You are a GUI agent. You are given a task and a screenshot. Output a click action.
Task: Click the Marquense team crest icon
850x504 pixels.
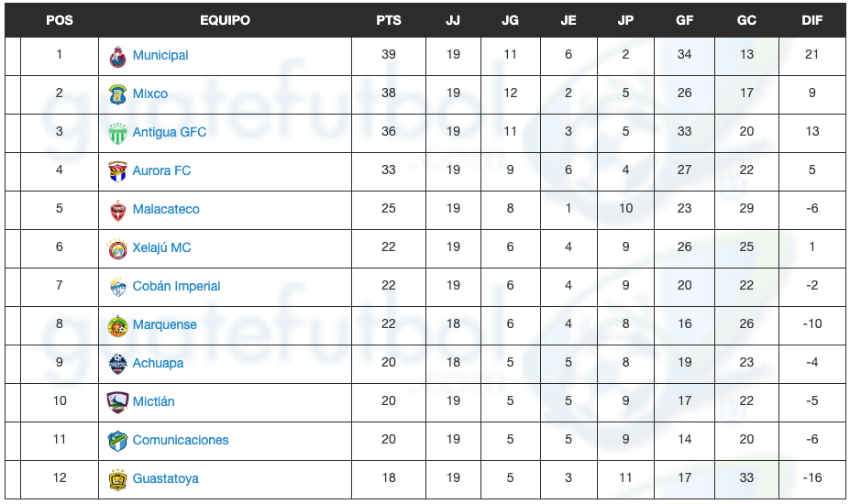click(117, 325)
